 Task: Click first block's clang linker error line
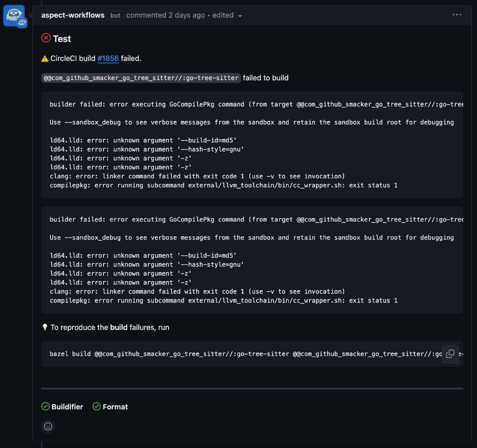point(197,176)
